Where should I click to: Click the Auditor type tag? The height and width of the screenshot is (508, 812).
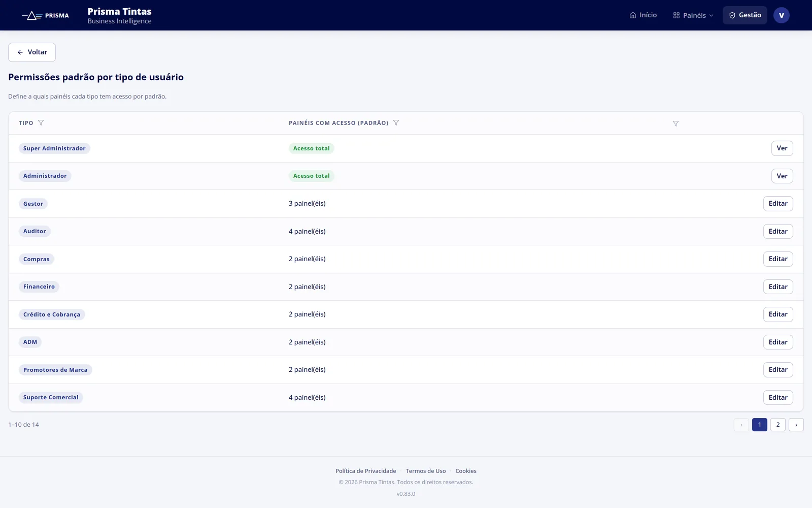pos(35,231)
